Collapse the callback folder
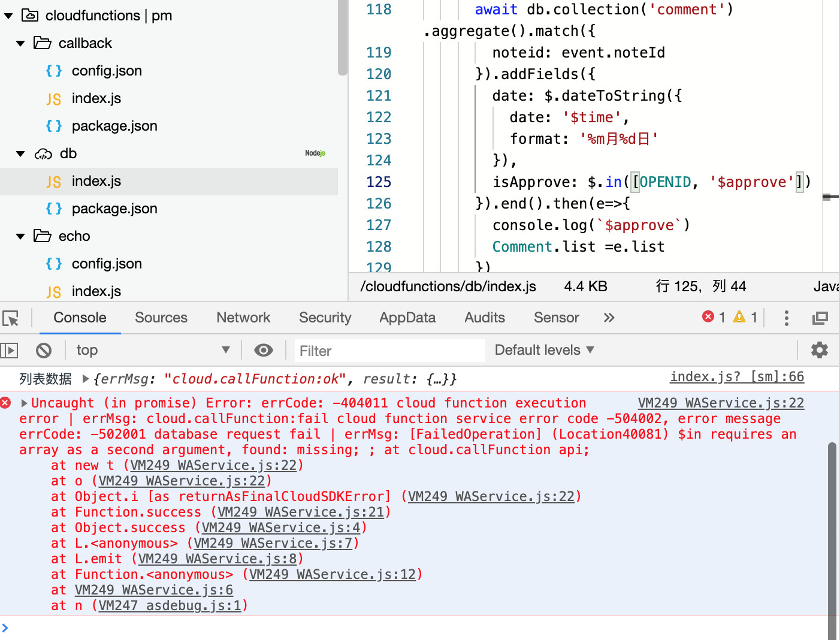The height and width of the screenshot is (640, 840). pyautogui.click(x=20, y=43)
